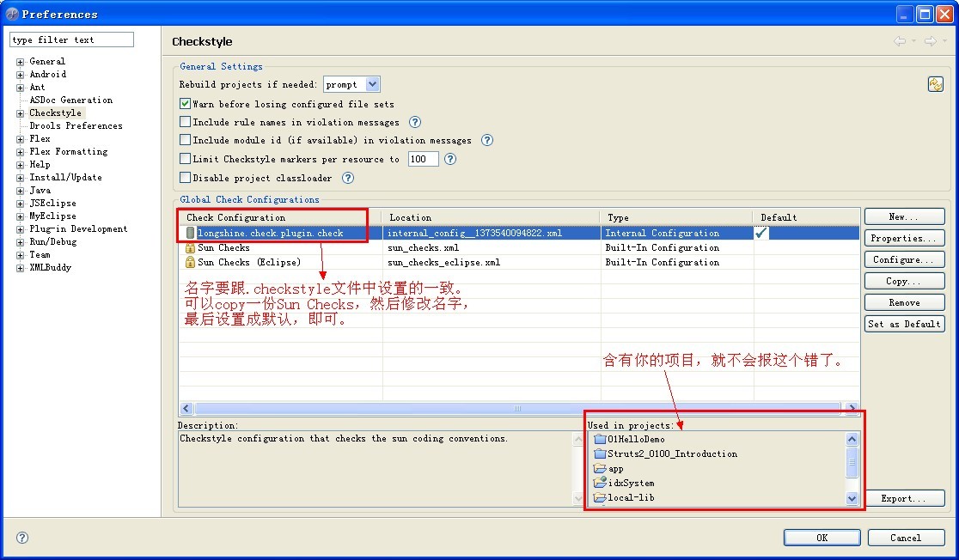Click the type filter text field
This screenshot has width=959, height=560.
pyautogui.click(x=71, y=40)
